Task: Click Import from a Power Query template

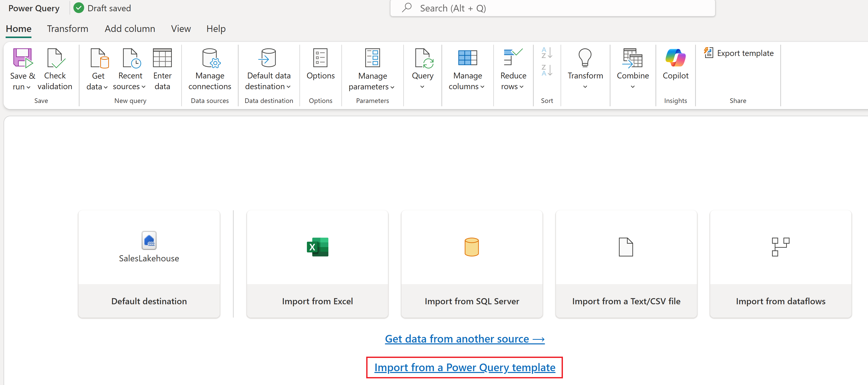Action: pyautogui.click(x=464, y=367)
